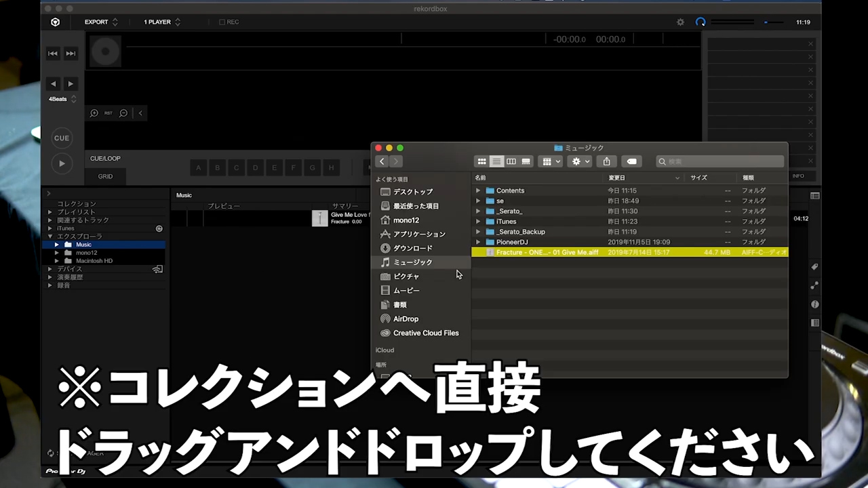The width and height of the screenshot is (868, 488).
Task: Collapse the waveform tools chevron
Action: (x=140, y=113)
